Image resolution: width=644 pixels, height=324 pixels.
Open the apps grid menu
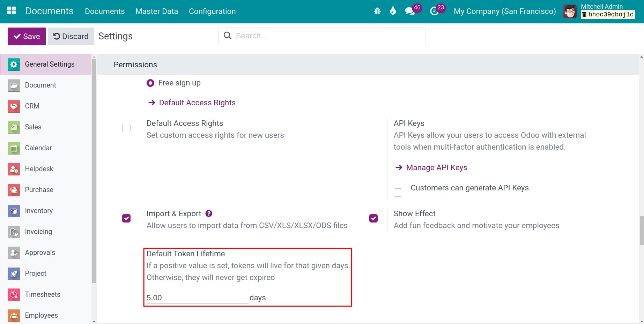(11, 10)
